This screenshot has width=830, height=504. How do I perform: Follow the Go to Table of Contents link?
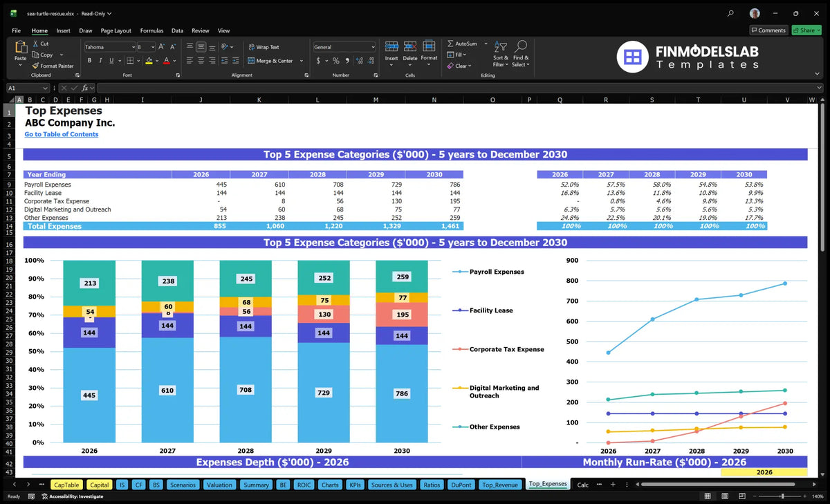62,134
